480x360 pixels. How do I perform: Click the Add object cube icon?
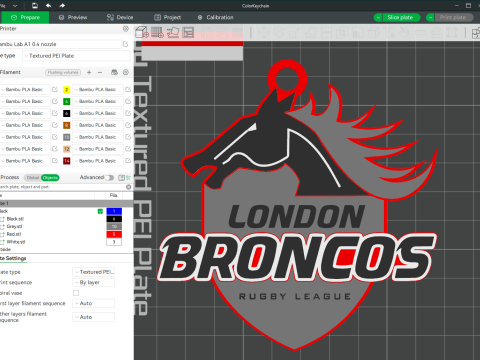click(142, 32)
